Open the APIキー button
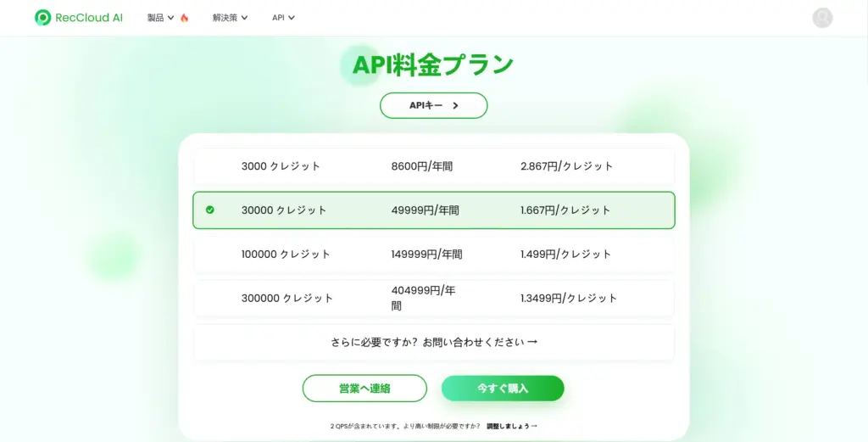This screenshot has width=868, height=442. (x=433, y=106)
